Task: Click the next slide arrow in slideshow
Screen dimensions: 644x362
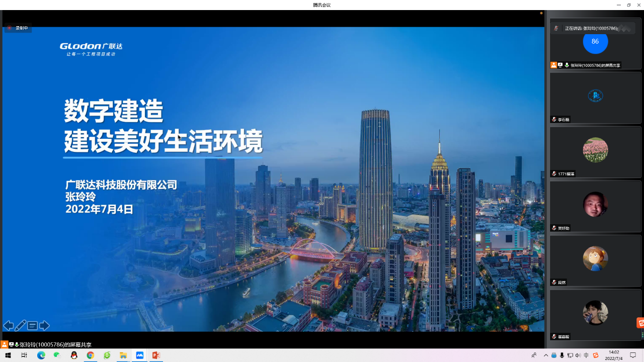Action: (44, 326)
